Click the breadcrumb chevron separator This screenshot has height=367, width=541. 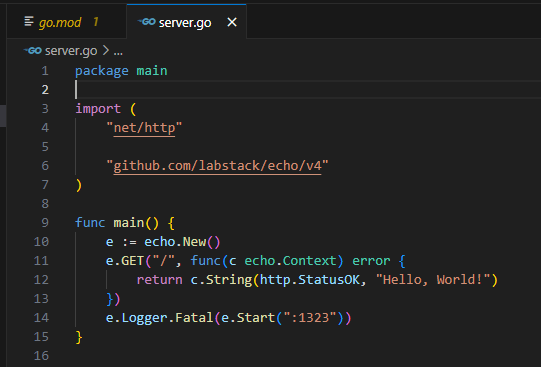106,51
